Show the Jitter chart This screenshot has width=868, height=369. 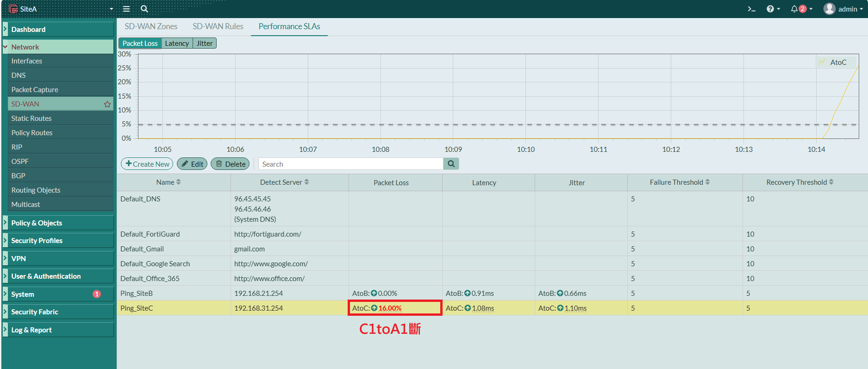click(205, 43)
